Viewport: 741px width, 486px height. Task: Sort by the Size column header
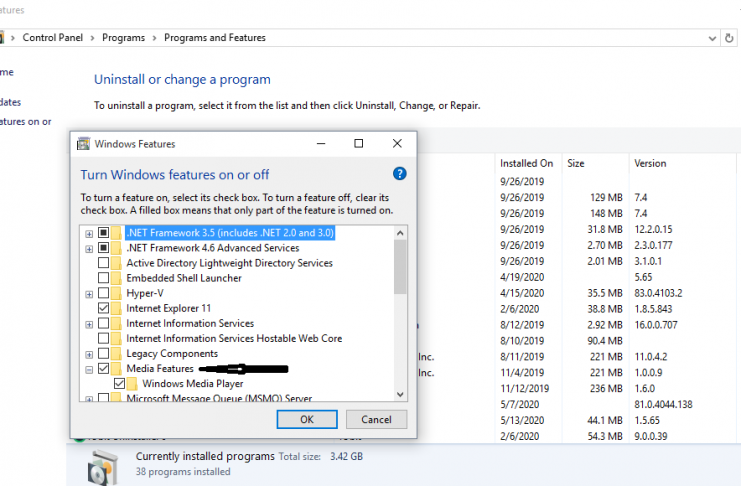click(x=595, y=164)
